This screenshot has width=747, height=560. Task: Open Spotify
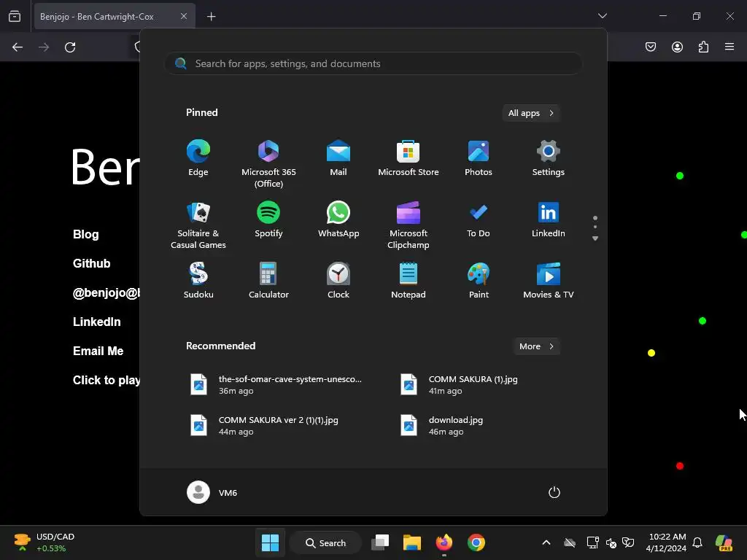click(x=268, y=219)
